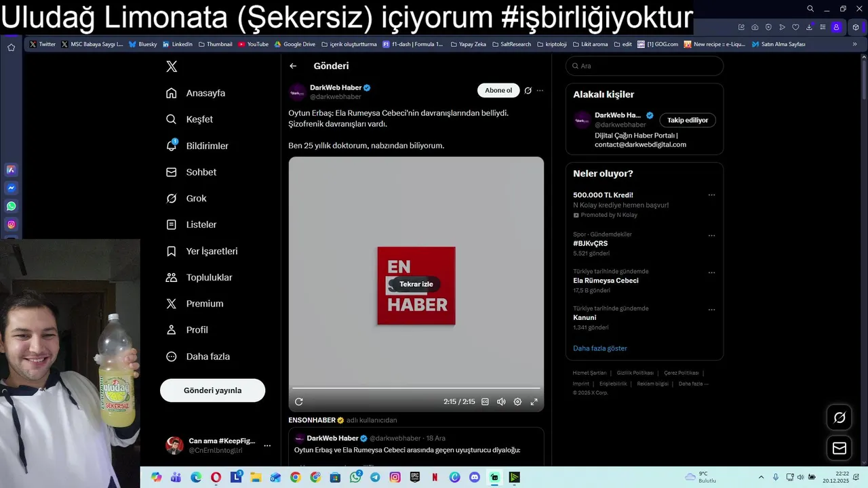Open Topluluklar communities
Viewport: 868px width, 488px height.
pos(199,277)
